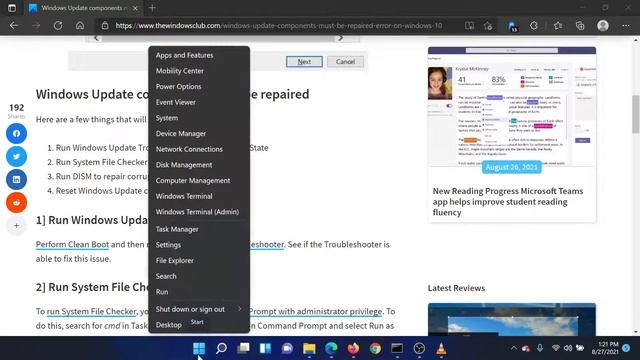Click the Windows Start button on taskbar
This screenshot has width=640, height=360.
pyautogui.click(x=199, y=348)
